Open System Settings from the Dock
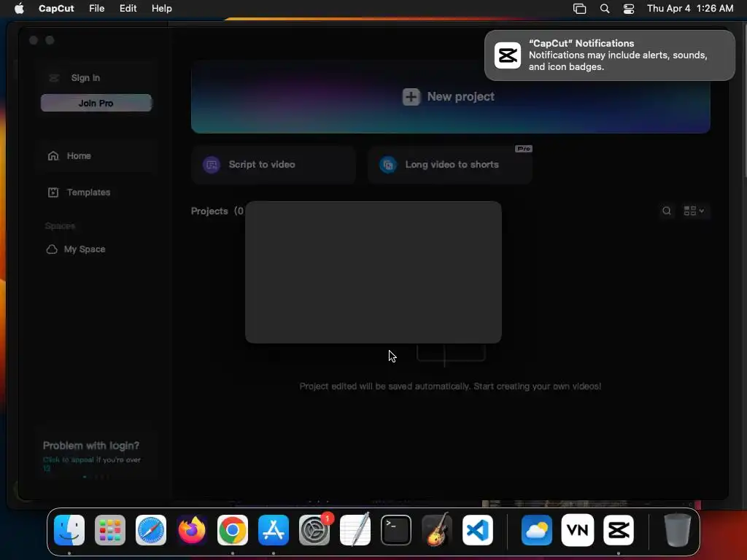The image size is (747, 560). (314, 530)
